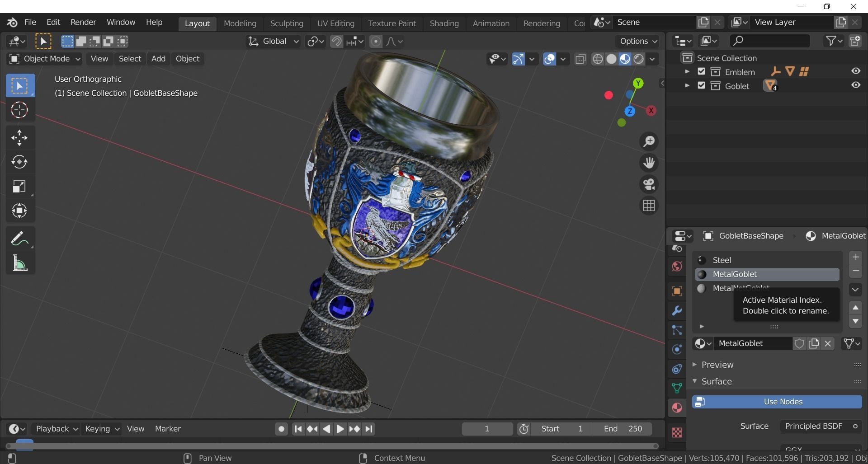Open the World properties tab
This screenshot has width=868, height=464.
tap(677, 267)
